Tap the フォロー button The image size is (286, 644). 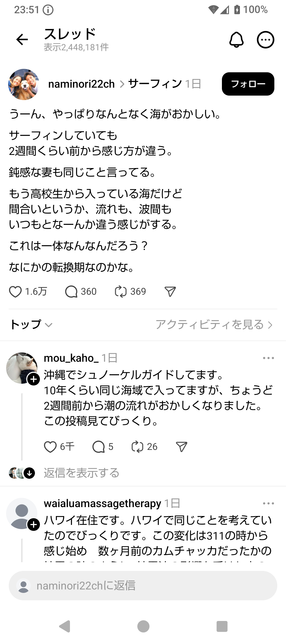click(248, 84)
